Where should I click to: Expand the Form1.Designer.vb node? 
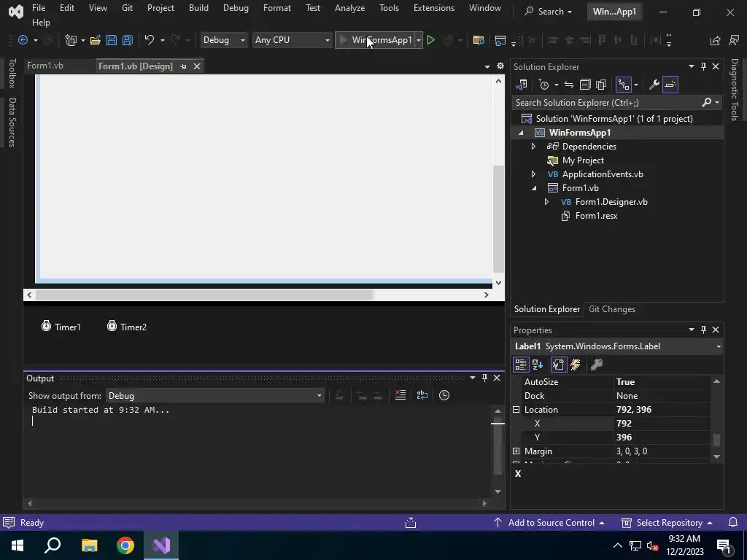point(546,202)
